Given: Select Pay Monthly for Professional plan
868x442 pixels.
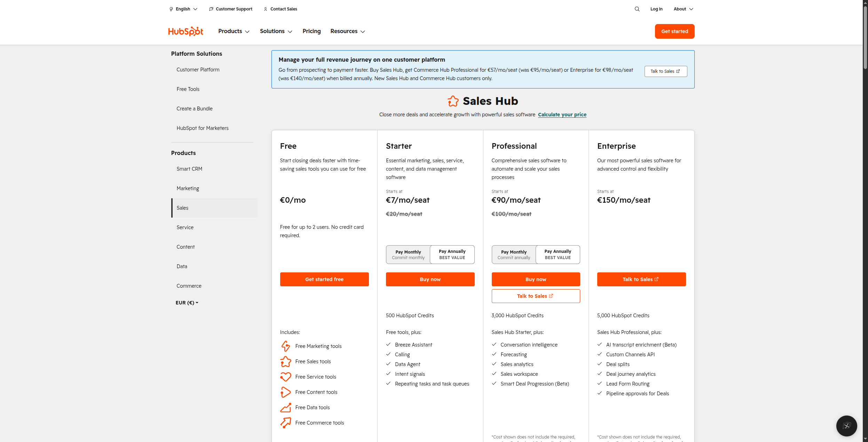Looking at the screenshot, I should pyautogui.click(x=514, y=255).
